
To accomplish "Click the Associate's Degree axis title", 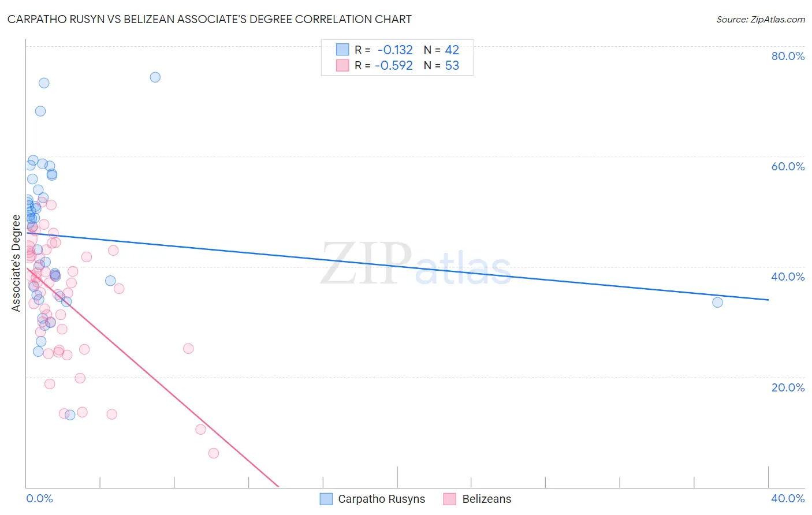I will click(x=16, y=263).
